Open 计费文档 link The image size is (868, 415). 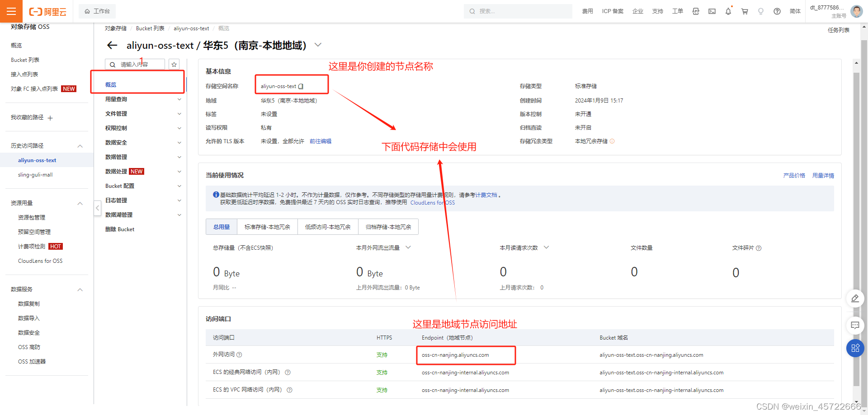(486, 195)
